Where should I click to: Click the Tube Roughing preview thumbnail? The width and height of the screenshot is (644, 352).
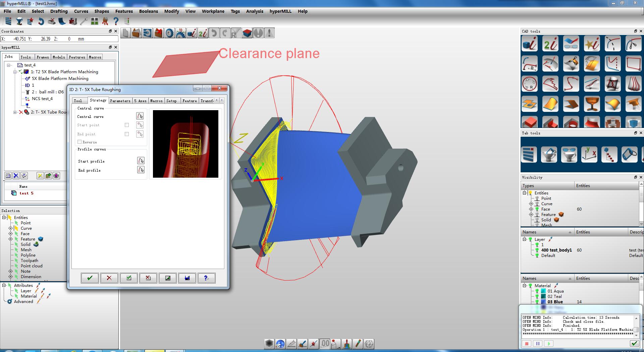185,144
